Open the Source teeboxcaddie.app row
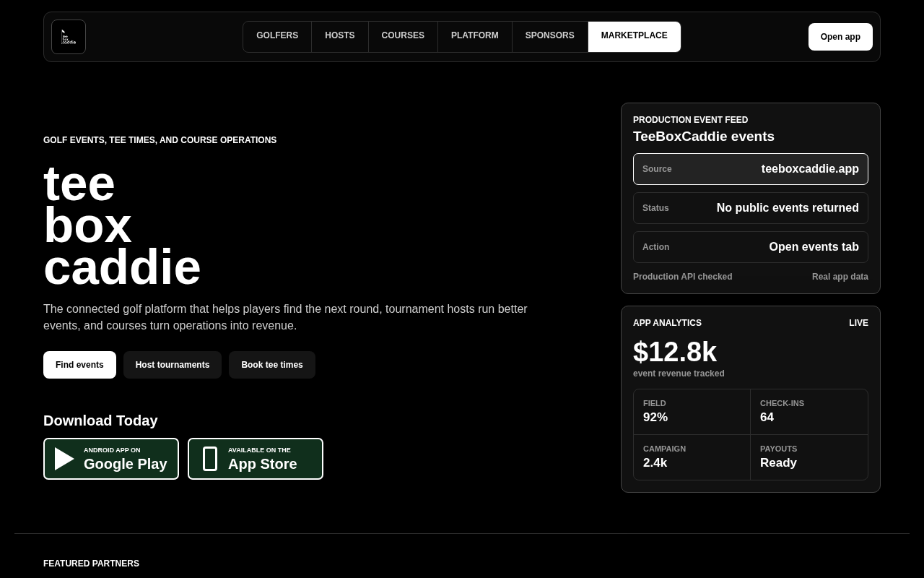The height and width of the screenshot is (578, 924). click(x=751, y=169)
